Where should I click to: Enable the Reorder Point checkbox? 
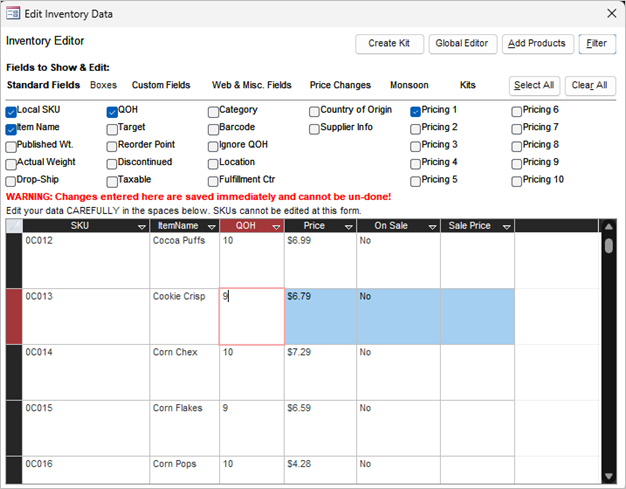tap(112, 147)
